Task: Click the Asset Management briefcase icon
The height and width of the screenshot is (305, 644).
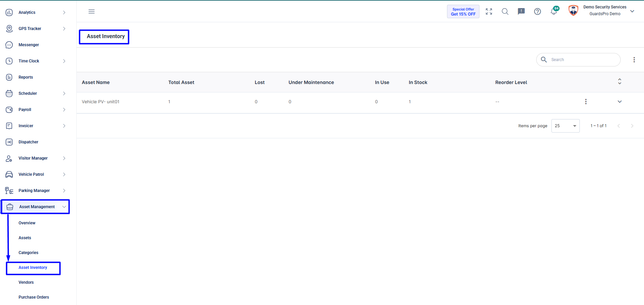Action: point(10,207)
